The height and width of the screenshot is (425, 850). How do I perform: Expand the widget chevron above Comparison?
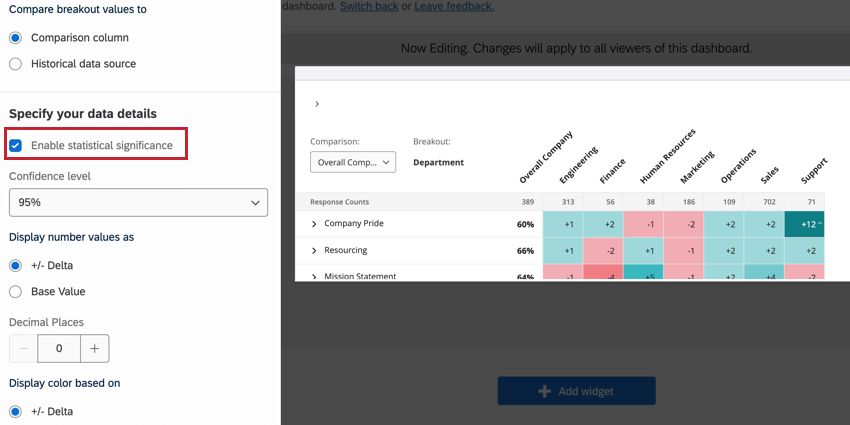click(x=317, y=104)
